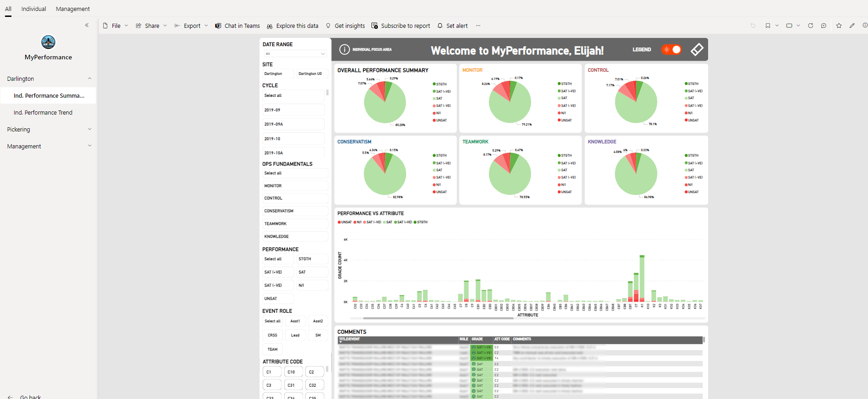The width and height of the screenshot is (868, 399).
Task: Switch to the Management top tab
Action: pyautogui.click(x=73, y=9)
